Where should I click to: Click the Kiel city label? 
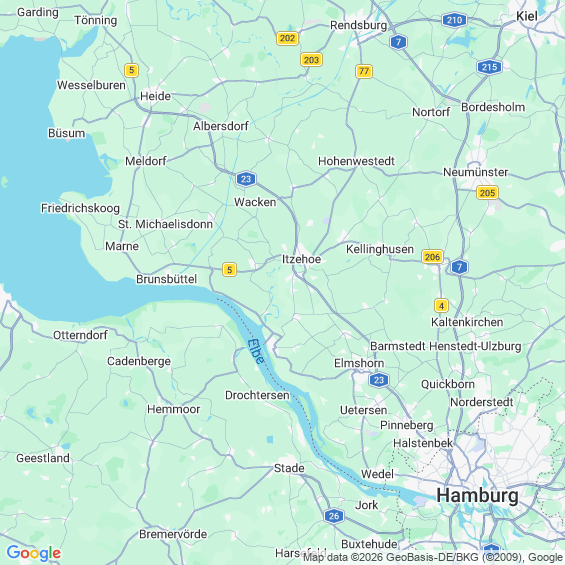(x=527, y=16)
